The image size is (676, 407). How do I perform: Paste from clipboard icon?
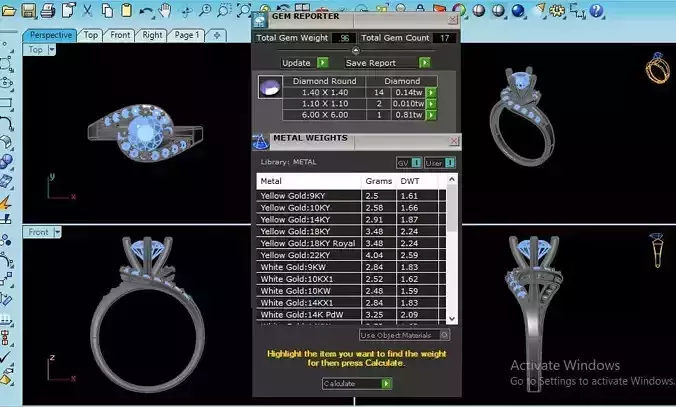126,10
